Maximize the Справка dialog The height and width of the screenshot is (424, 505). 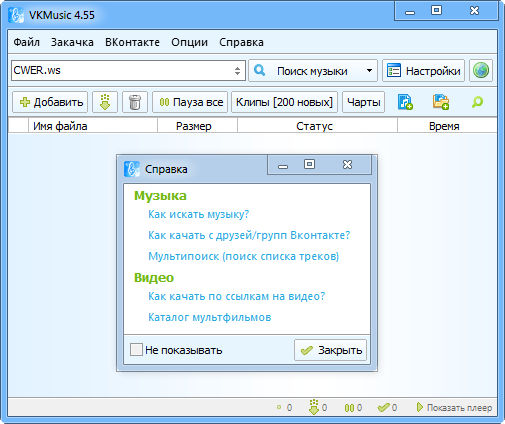(x=309, y=164)
